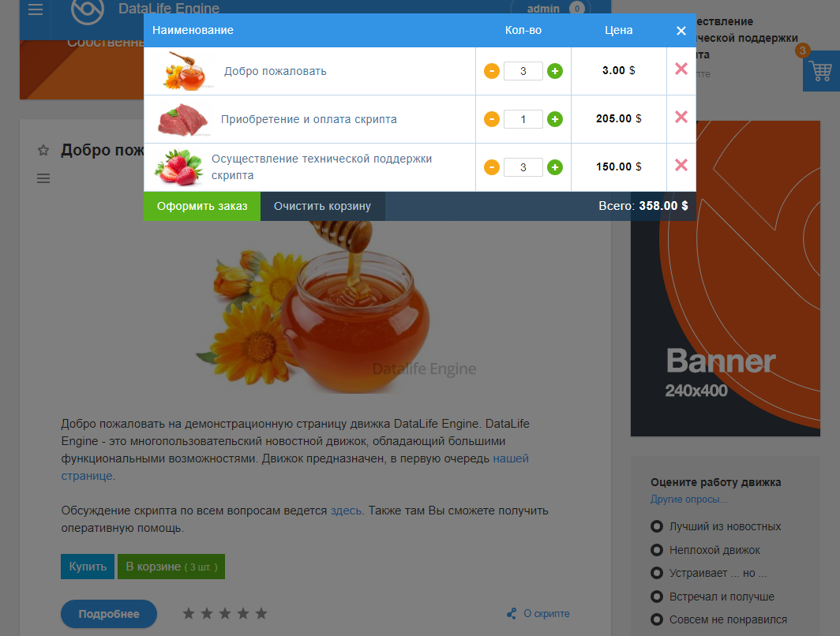Increase quantity of strawberry technical support item
840x636 pixels.
coord(555,167)
